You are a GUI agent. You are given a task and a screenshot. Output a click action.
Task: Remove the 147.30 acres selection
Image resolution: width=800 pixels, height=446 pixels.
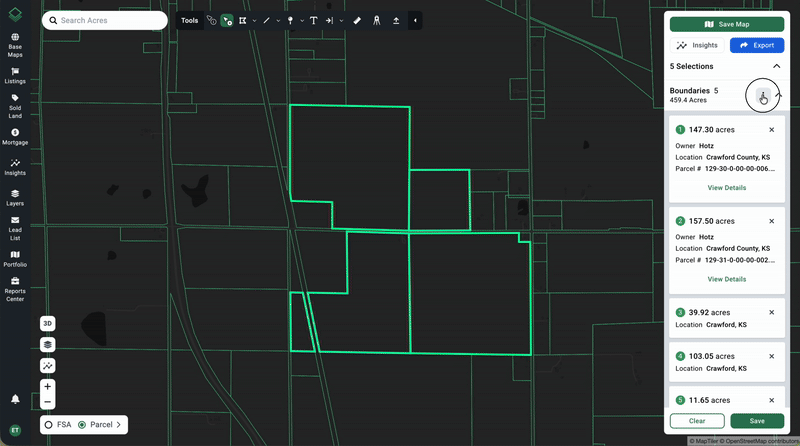pos(771,130)
